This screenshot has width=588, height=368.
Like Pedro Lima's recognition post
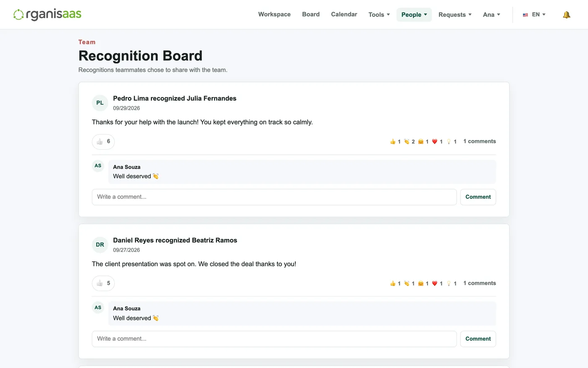103,142
